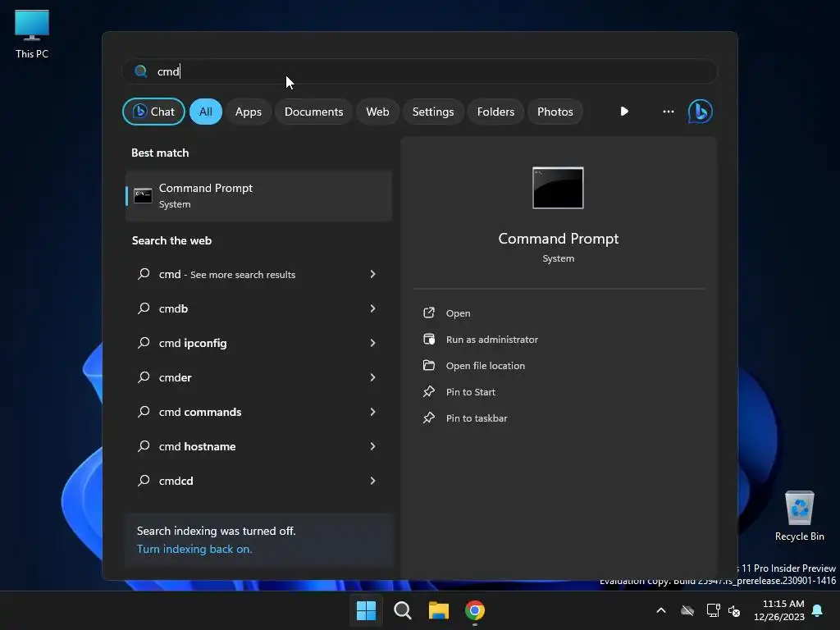This screenshot has width=840, height=630.
Task: Select cmd - See more search results
Action: tap(258, 274)
